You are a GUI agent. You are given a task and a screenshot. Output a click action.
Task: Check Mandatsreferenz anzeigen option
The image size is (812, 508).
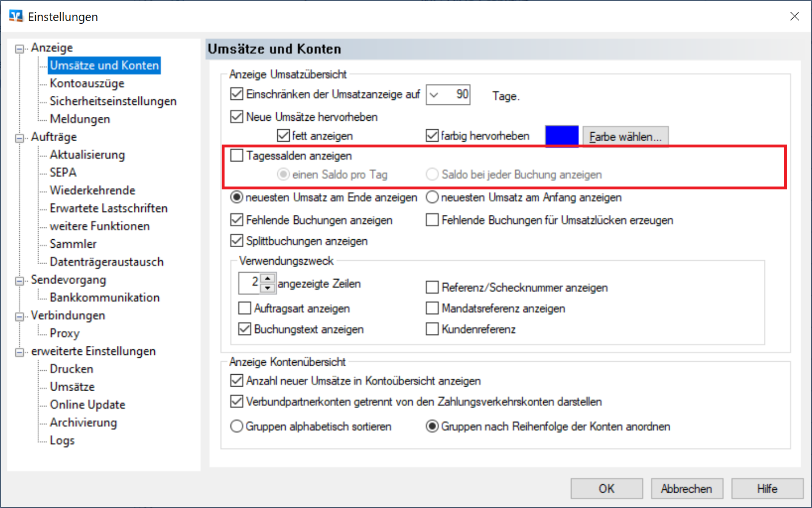tap(432, 308)
